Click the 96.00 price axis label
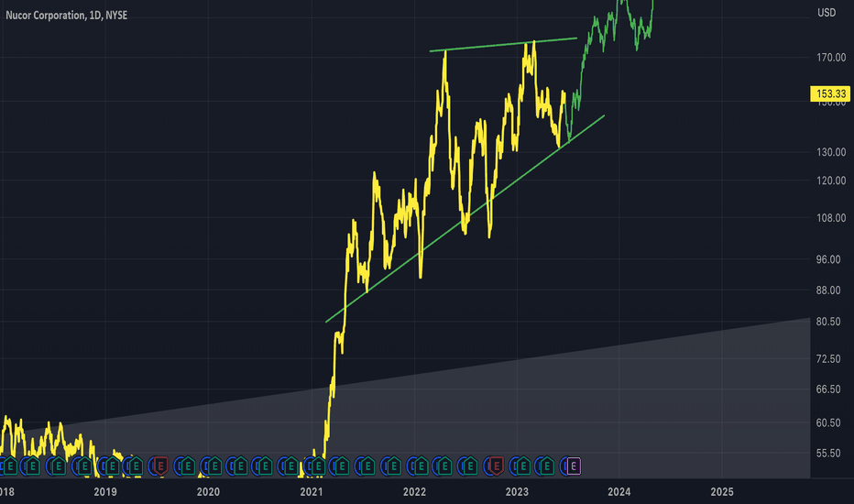 [x=828, y=259]
